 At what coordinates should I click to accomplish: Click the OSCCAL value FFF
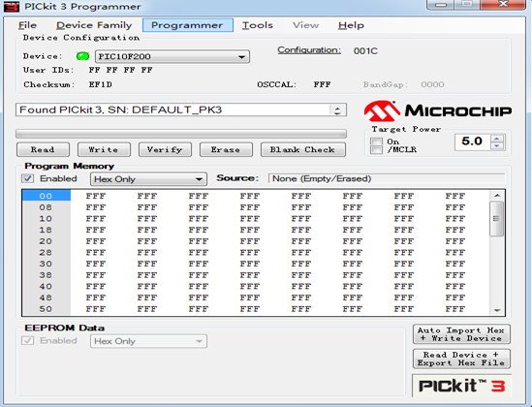[322, 84]
